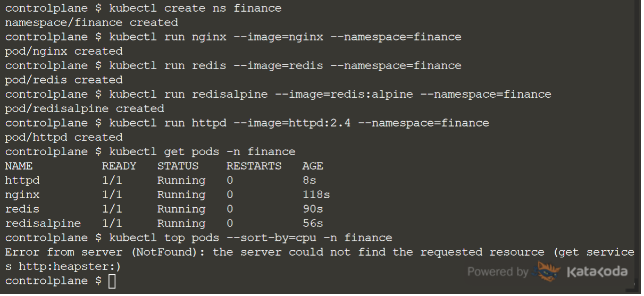644x296 pixels.
Task: Place cursor at the empty terminal prompt
Action: click(x=112, y=281)
